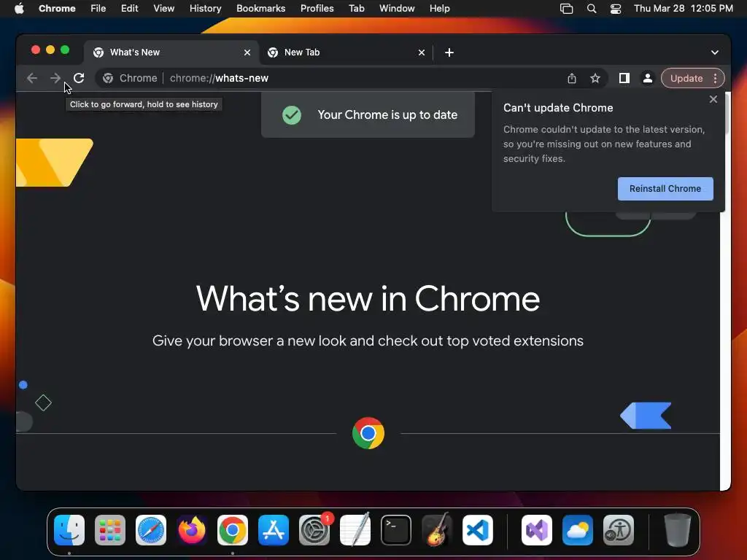Viewport: 747px width, 560px height.
Task: Open the Edit menu
Action: point(130,9)
